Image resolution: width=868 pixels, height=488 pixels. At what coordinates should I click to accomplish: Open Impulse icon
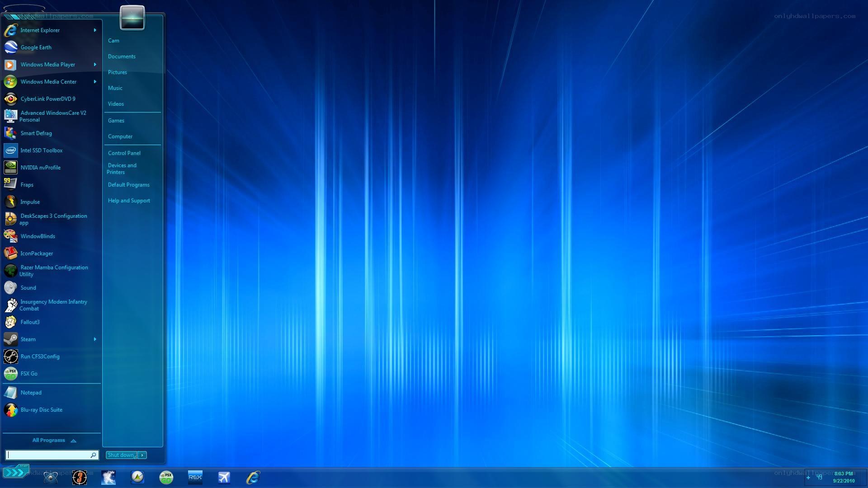point(10,202)
